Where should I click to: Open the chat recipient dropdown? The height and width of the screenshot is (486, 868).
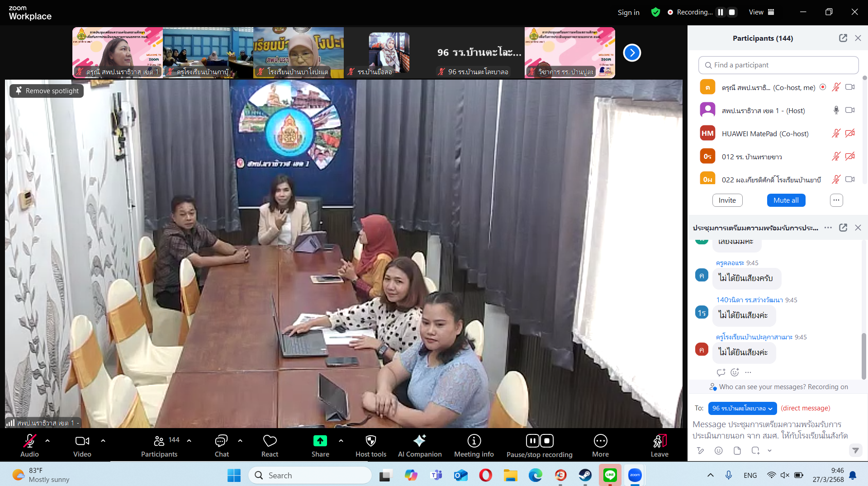click(742, 408)
